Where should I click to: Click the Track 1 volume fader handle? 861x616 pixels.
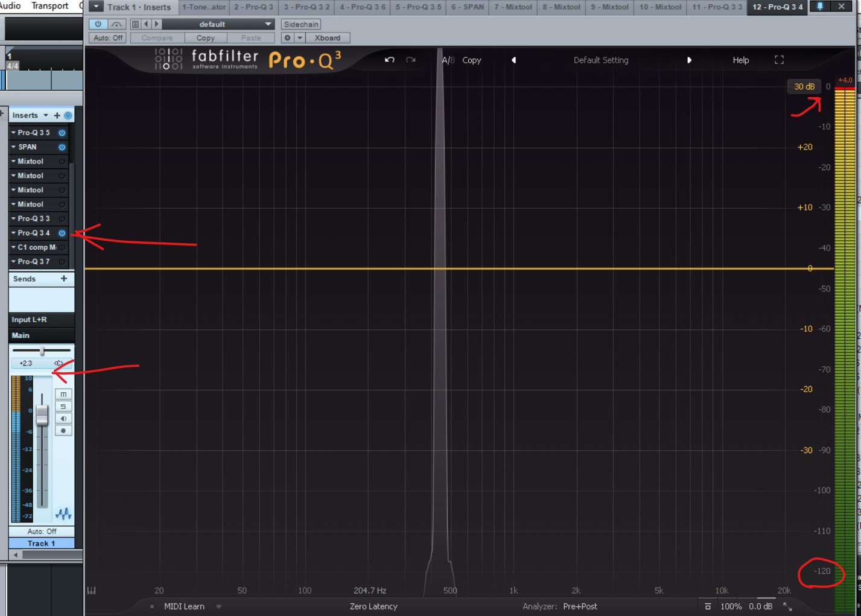pos(42,415)
